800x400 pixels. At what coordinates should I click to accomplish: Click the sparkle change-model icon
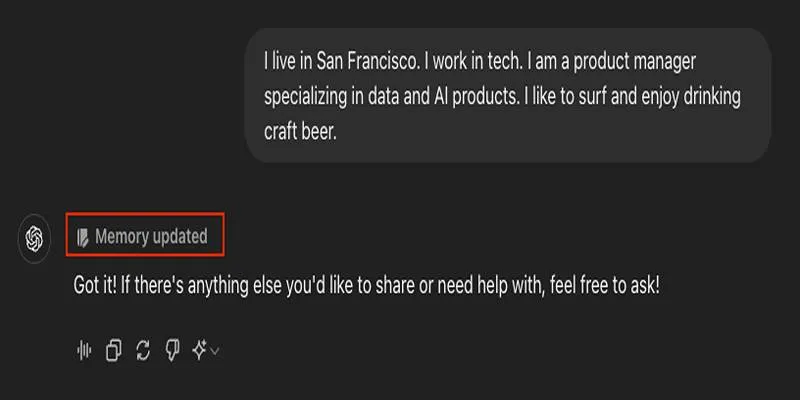point(199,350)
